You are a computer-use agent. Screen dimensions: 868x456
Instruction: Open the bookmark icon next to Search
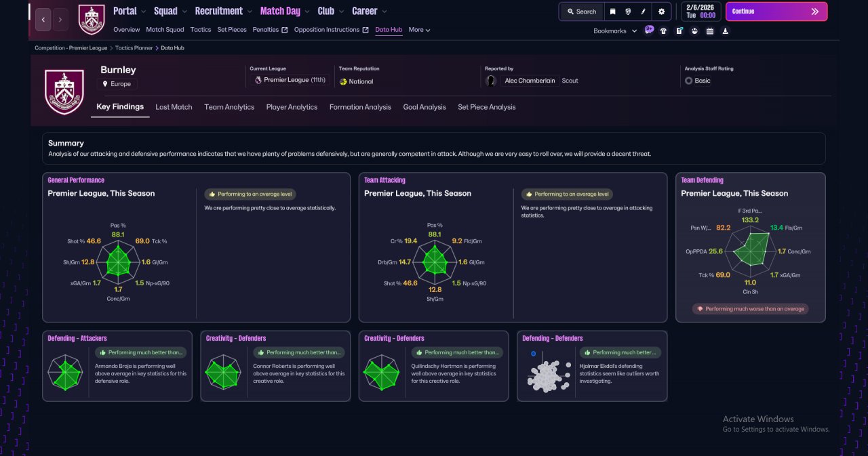[613, 12]
